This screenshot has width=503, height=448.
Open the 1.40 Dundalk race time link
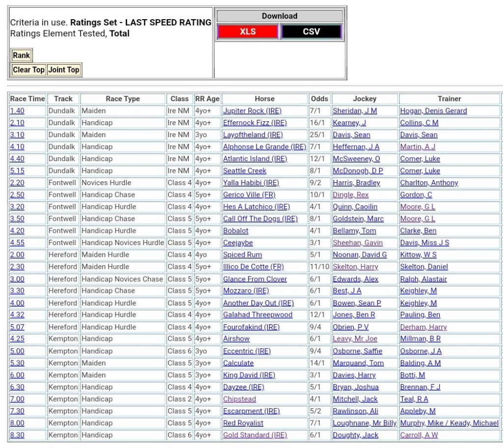(17, 111)
